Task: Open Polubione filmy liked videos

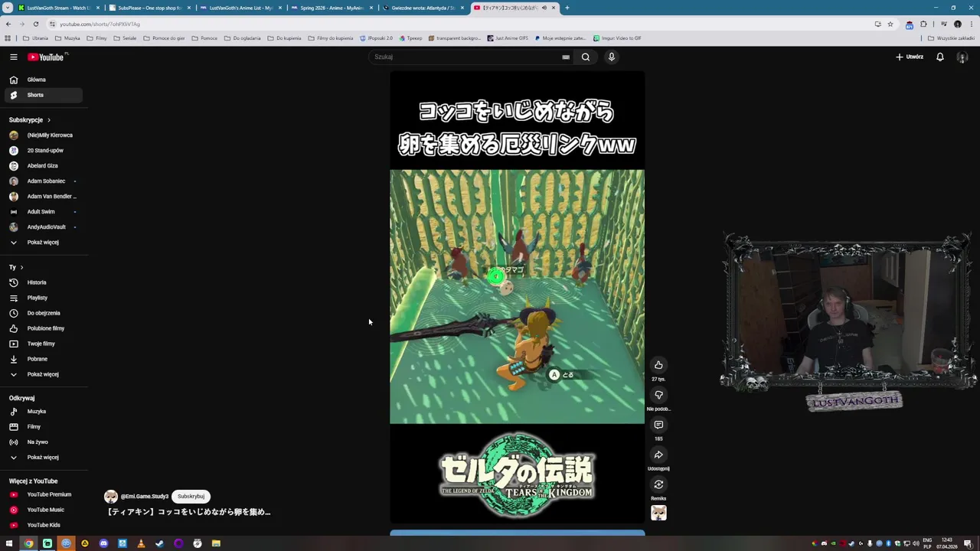Action: (43, 328)
